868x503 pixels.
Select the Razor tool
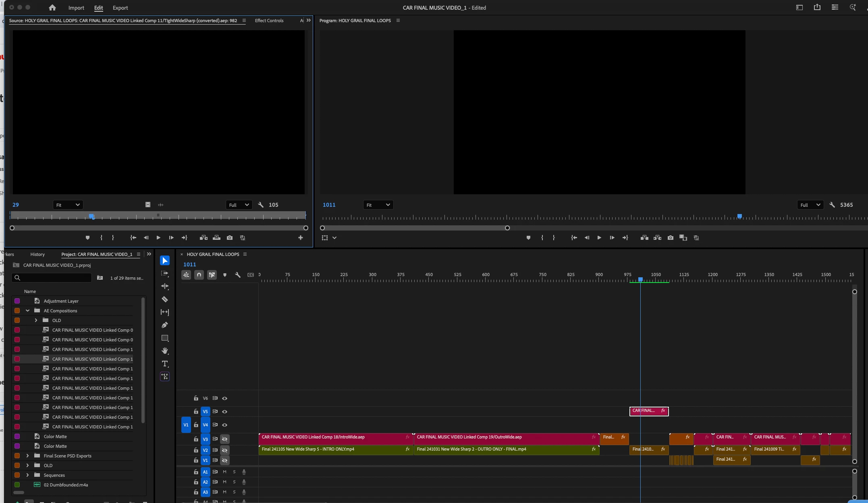[x=165, y=299]
